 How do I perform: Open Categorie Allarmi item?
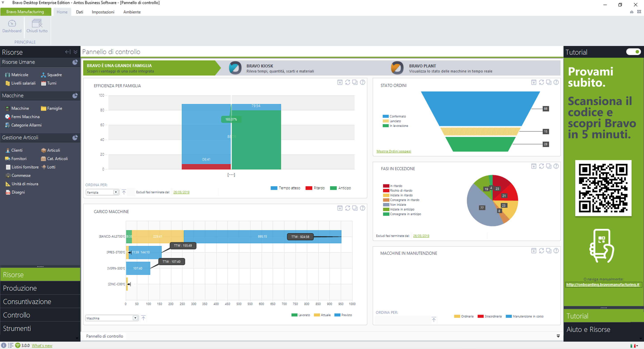[23, 125]
